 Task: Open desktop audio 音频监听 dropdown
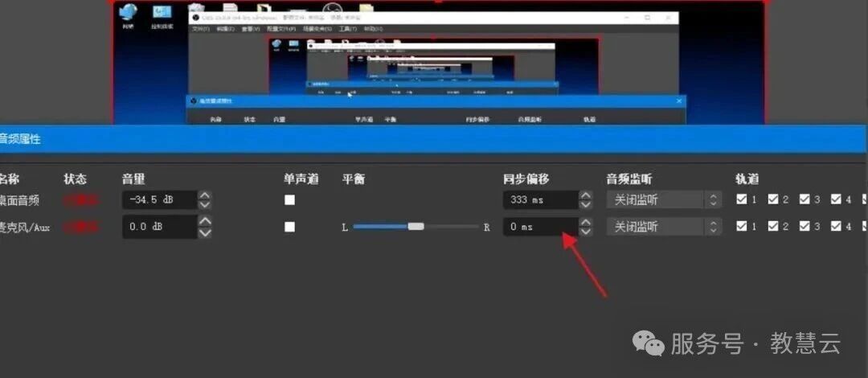pos(663,199)
